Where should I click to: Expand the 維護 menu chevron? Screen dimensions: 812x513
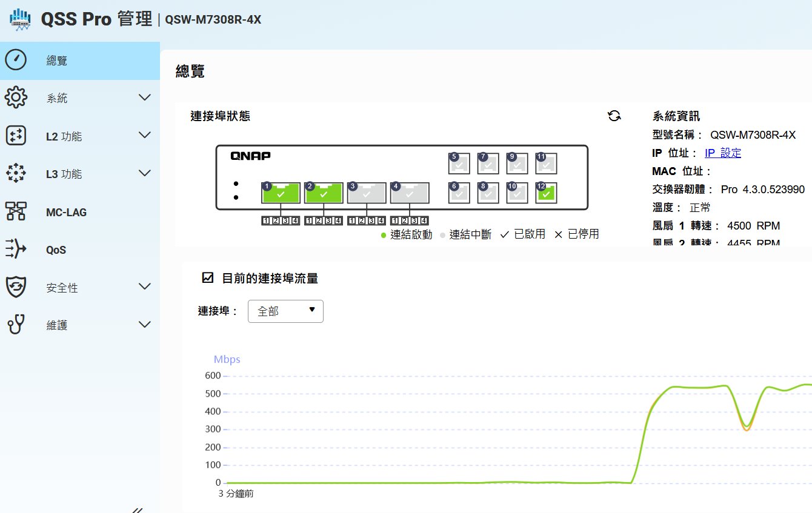144,325
